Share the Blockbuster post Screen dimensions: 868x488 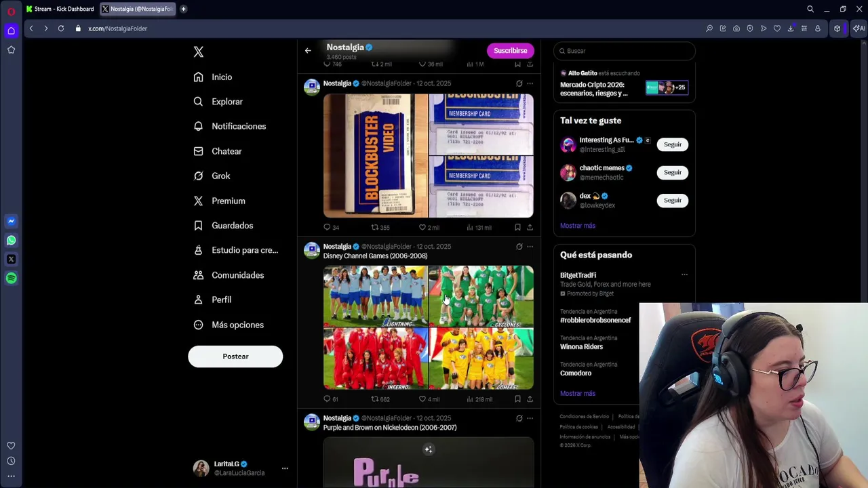pos(530,228)
